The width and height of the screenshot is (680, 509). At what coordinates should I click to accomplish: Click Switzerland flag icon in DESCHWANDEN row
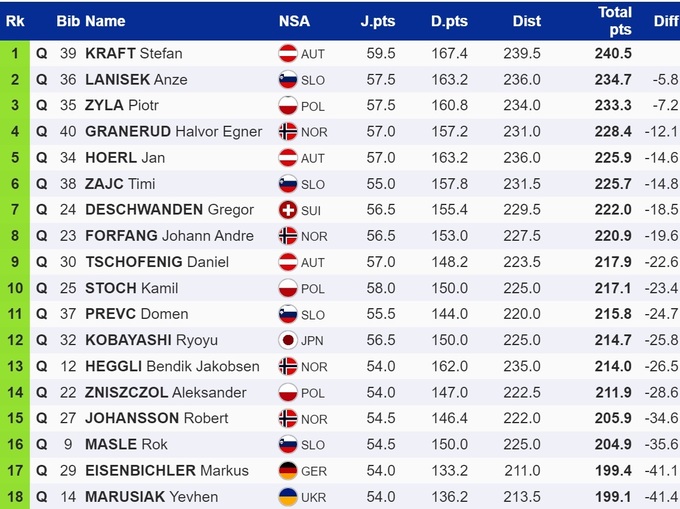[288, 210]
